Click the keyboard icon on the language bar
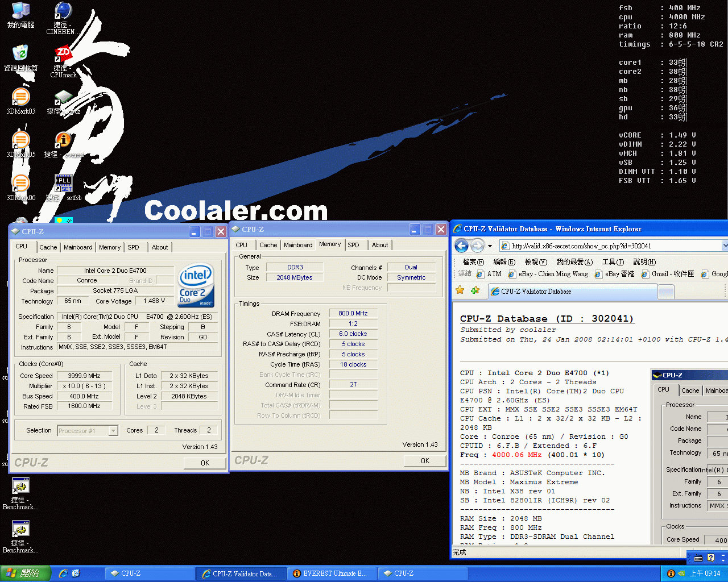Screen dimensions: 728x582 tap(699, 558)
